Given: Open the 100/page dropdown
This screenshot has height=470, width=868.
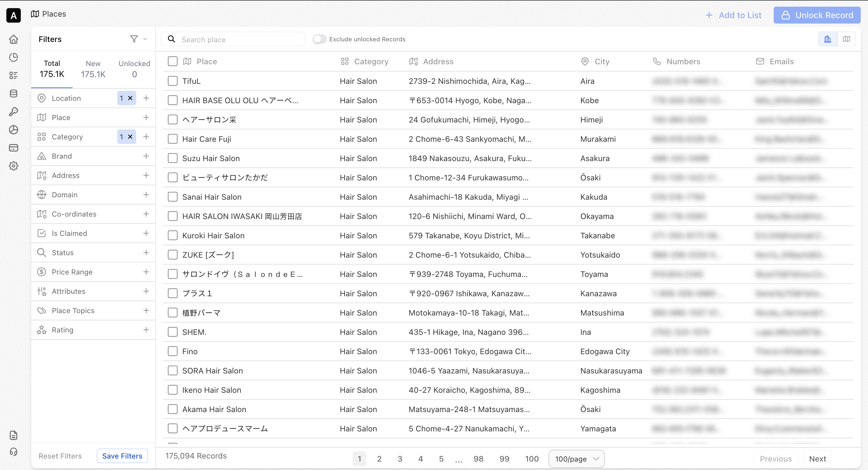Looking at the screenshot, I should pyautogui.click(x=576, y=459).
